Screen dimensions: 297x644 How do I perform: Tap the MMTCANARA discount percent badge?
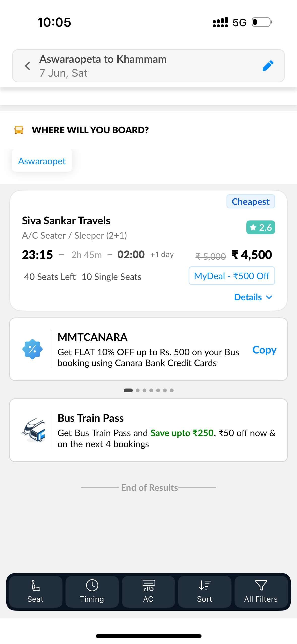(x=32, y=349)
